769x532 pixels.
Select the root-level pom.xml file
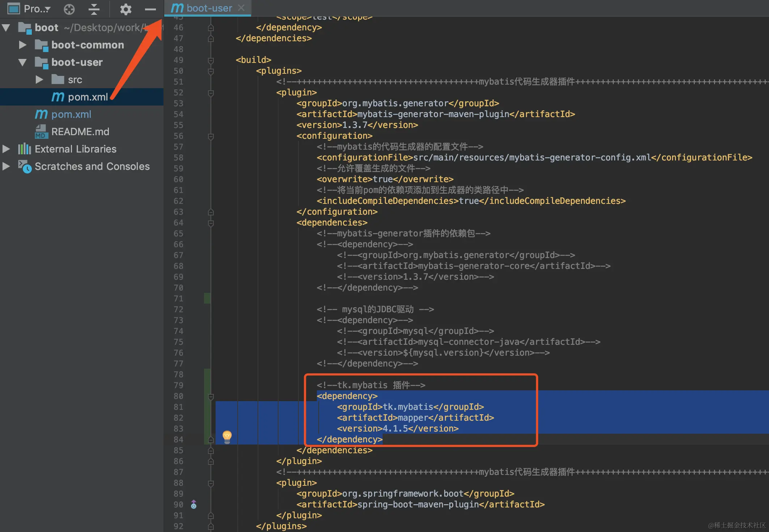click(71, 114)
